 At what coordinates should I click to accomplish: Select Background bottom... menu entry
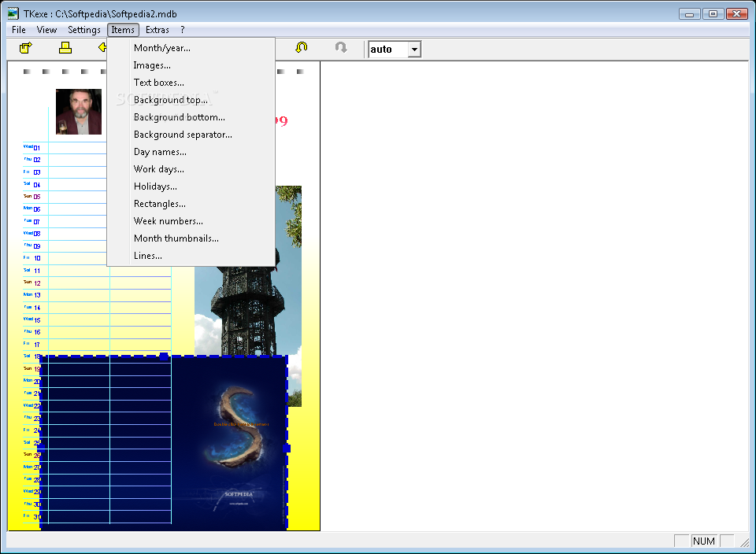pos(191,117)
